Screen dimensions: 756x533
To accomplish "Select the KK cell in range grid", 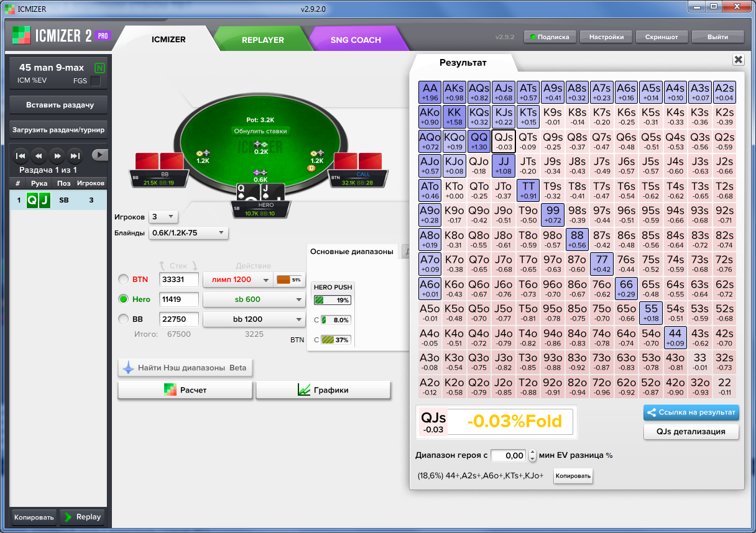I will [454, 116].
